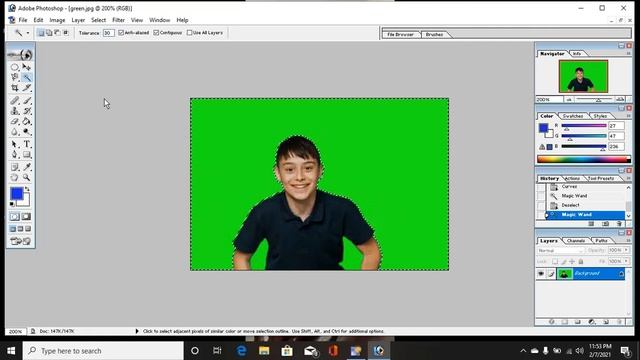Select the Eraser tool

tap(15, 121)
